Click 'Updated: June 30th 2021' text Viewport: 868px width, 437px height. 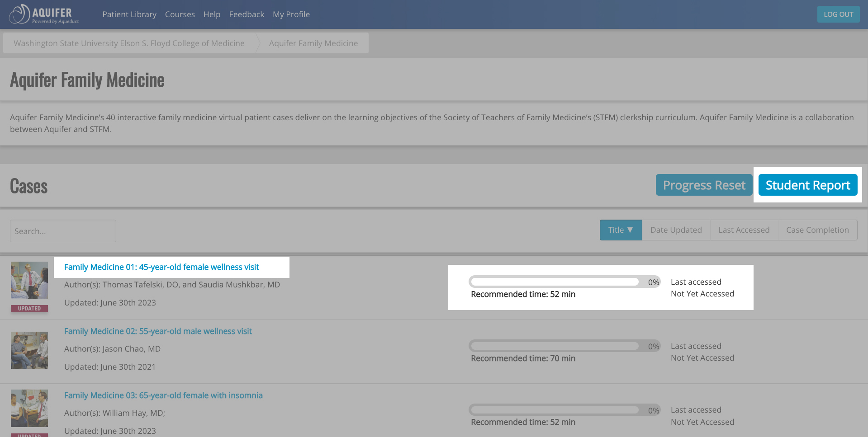[x=110, y=367]
